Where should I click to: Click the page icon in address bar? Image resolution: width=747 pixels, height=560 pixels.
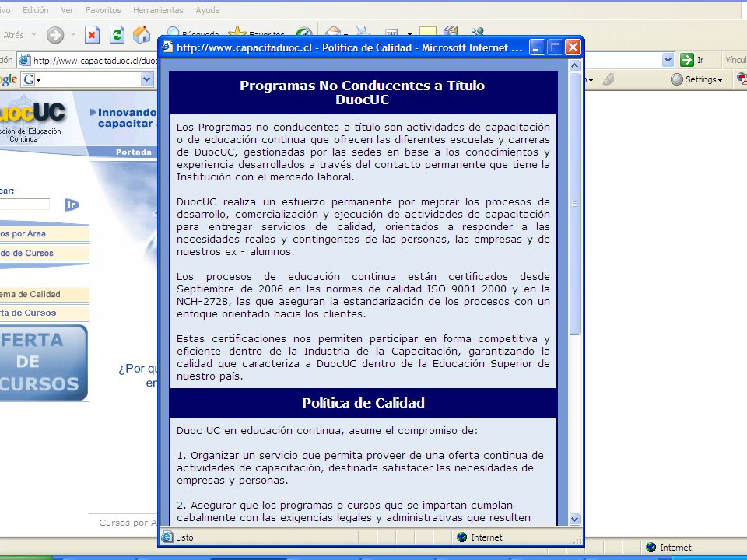25,61
